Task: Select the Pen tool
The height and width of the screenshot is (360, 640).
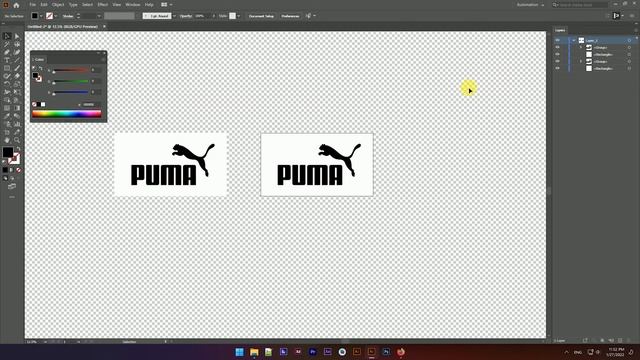Action: (x=7, y=52)
